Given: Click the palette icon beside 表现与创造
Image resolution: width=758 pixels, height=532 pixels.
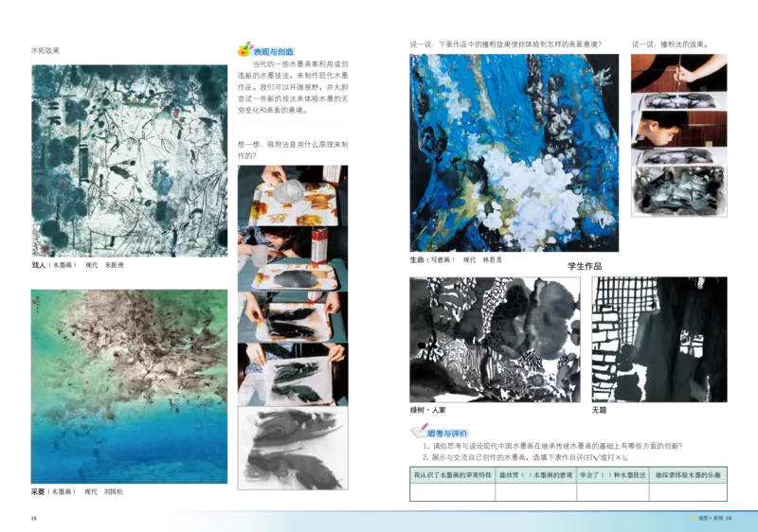Looking at the screenshot, I should coord(245,49).
